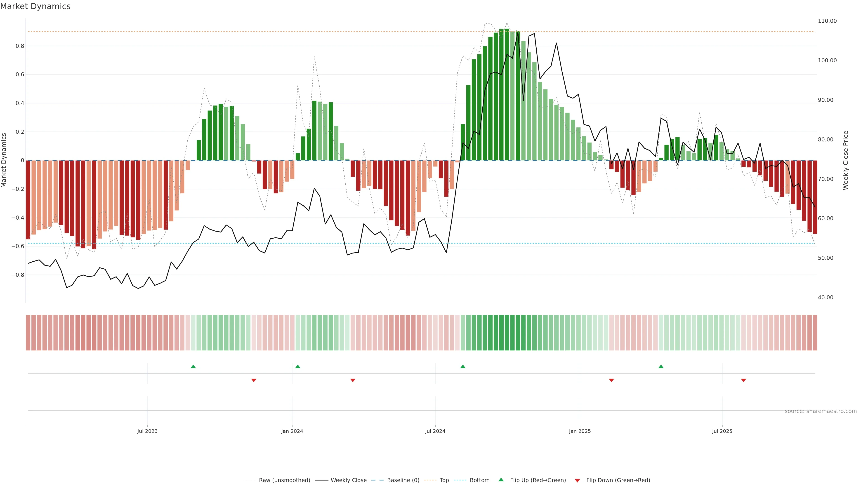The height and width of the screenshot is (488, 868).
Task: Click the Market Dynamics chart title
Action: (35, 6)
